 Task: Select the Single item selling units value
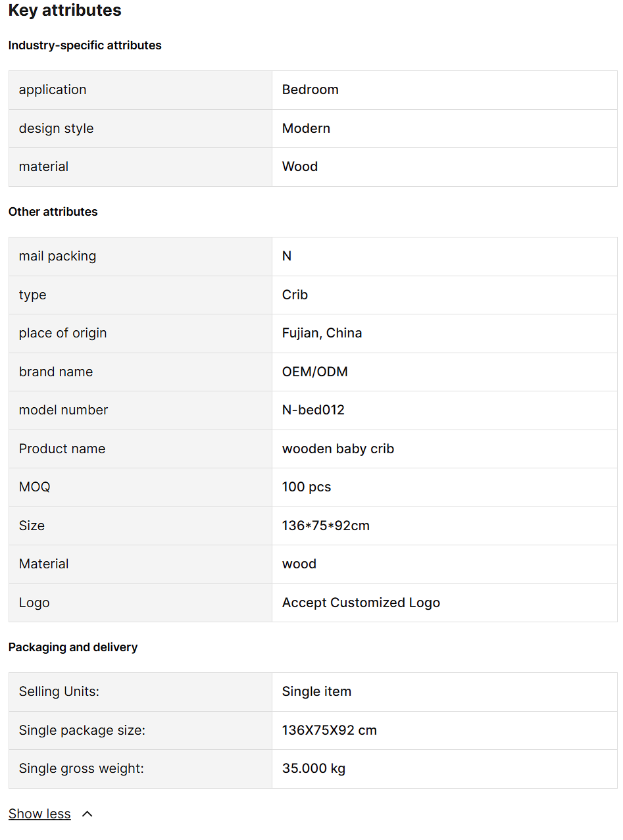316,691
